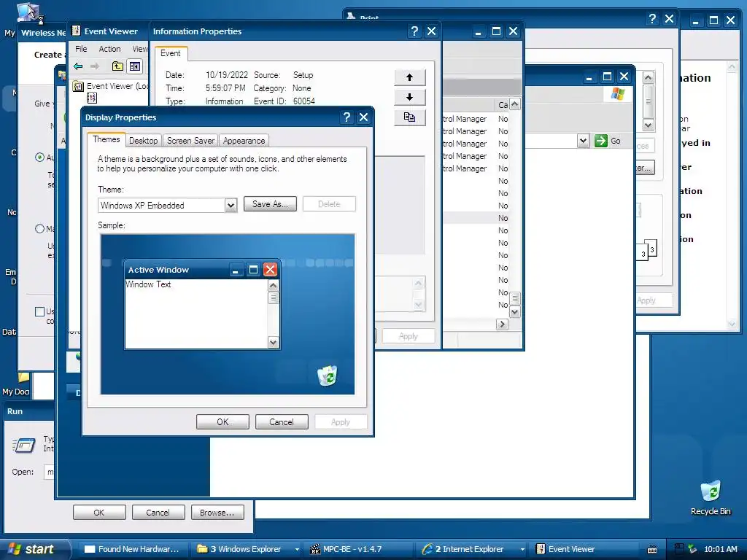
Task: Click the clock showing 10:01 AM
Action: 720,549
